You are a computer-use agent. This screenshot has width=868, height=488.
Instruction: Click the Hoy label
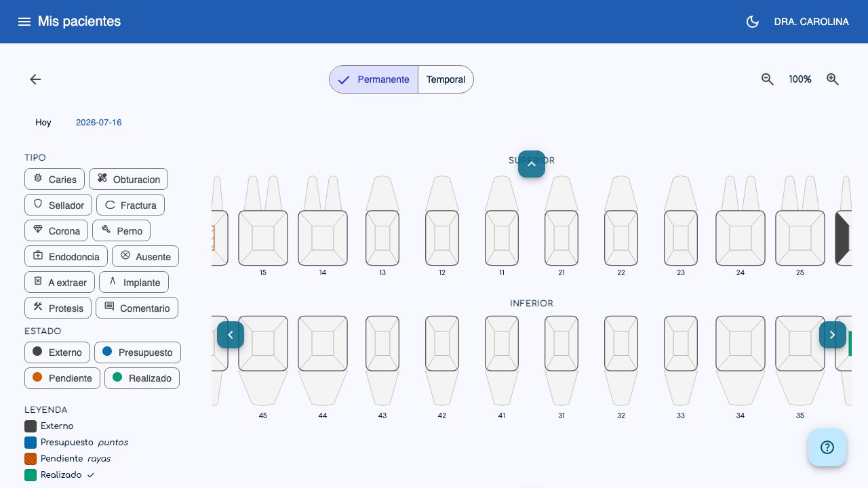43,123
